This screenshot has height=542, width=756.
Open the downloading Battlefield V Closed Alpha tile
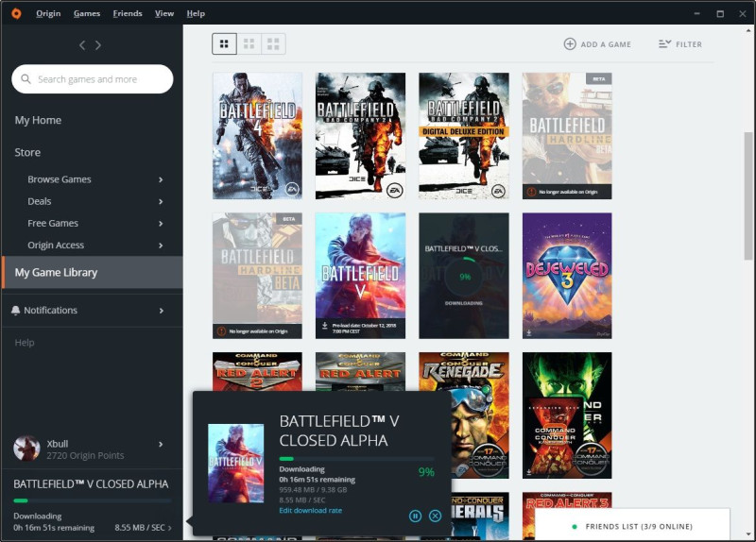coord(464,276)
